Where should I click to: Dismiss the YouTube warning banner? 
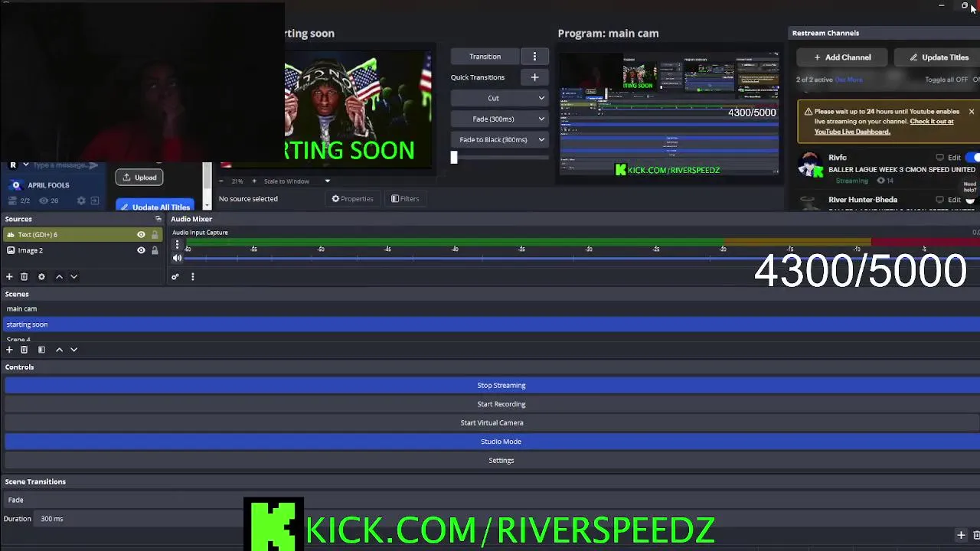click(971, 112)
